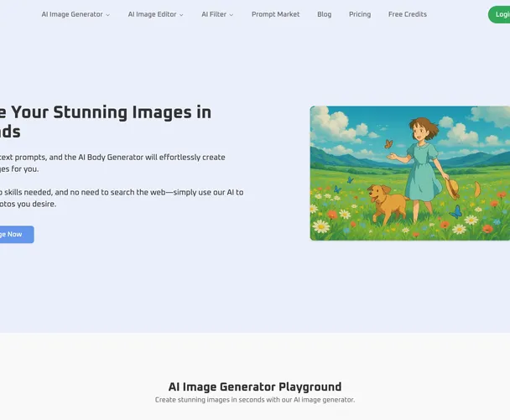This screenshot has width=510, height=420.
Task: Go to Prompt Market page
Action: (275, 14)
